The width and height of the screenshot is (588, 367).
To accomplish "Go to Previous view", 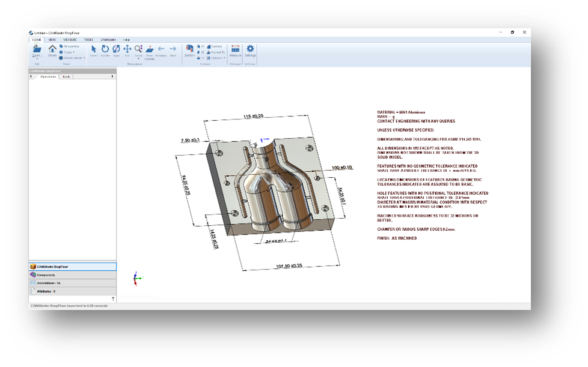I will [x=161, y=49].
